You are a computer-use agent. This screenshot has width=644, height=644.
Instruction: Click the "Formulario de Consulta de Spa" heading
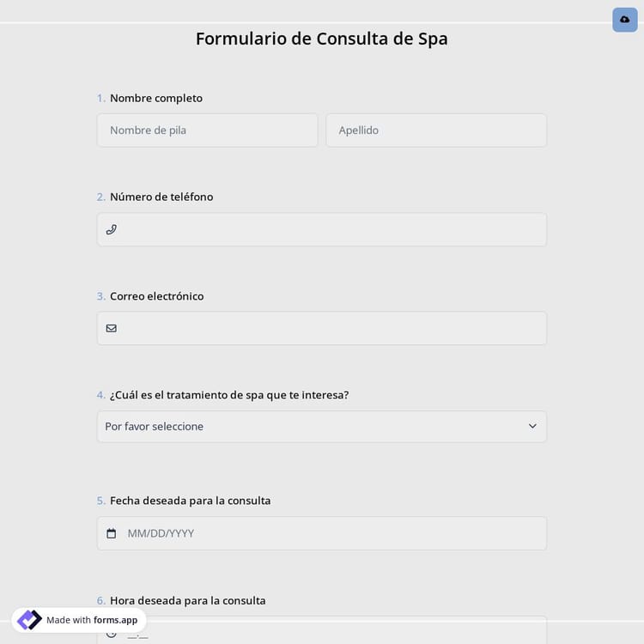[x=321, y=39]
